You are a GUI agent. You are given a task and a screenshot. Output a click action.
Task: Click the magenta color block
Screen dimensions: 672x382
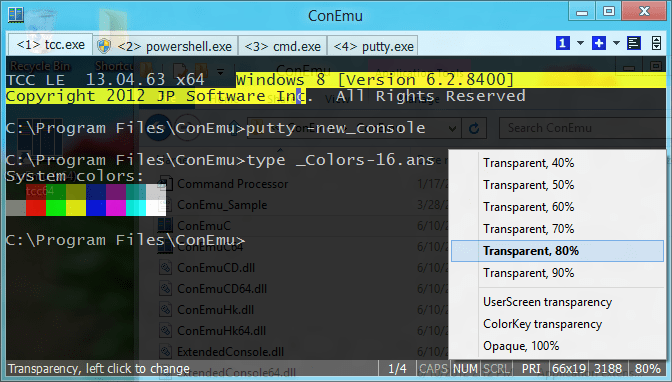click(x=116, y=208)
